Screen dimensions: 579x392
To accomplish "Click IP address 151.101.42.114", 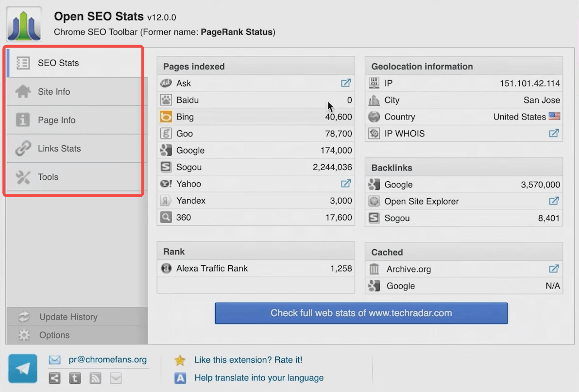I will point(530,83).
